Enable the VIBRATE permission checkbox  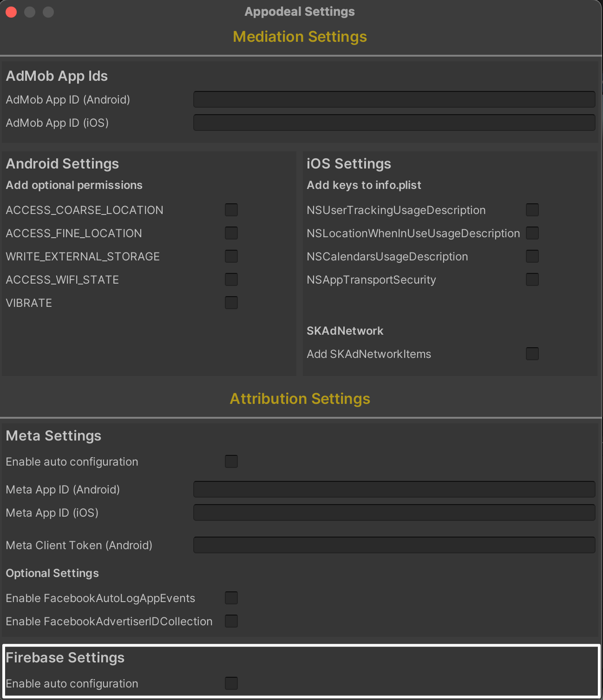point(231,303)
